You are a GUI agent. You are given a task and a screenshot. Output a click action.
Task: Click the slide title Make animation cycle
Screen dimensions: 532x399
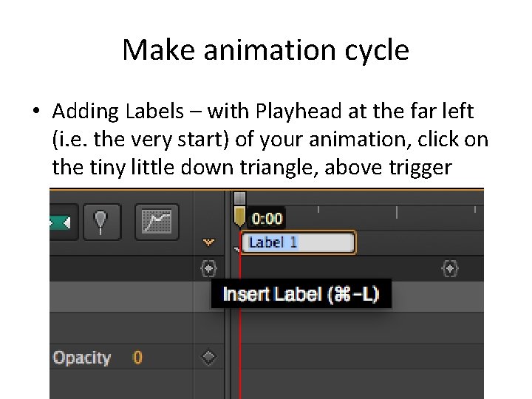[265, 50]
